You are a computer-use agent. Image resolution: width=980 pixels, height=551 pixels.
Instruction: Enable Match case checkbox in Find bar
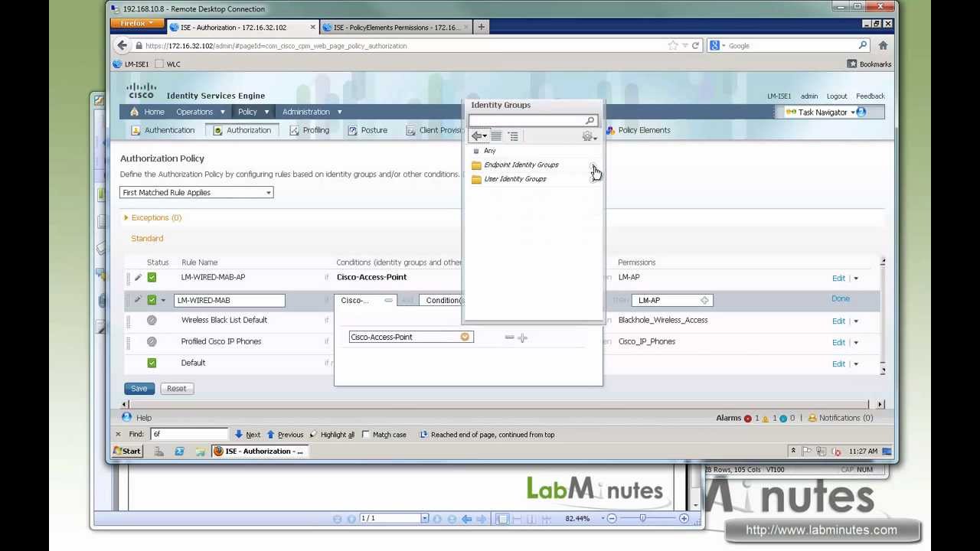(366, 435)
